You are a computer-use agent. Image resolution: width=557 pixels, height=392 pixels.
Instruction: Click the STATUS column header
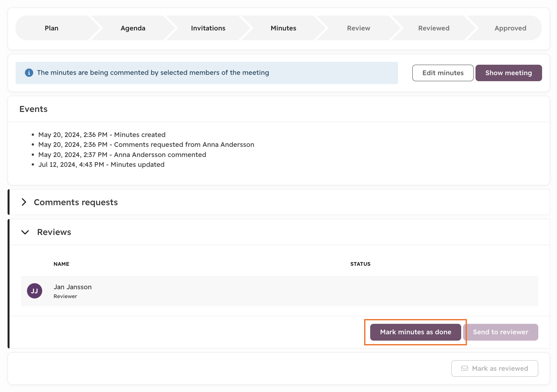(x=360, y=264)
